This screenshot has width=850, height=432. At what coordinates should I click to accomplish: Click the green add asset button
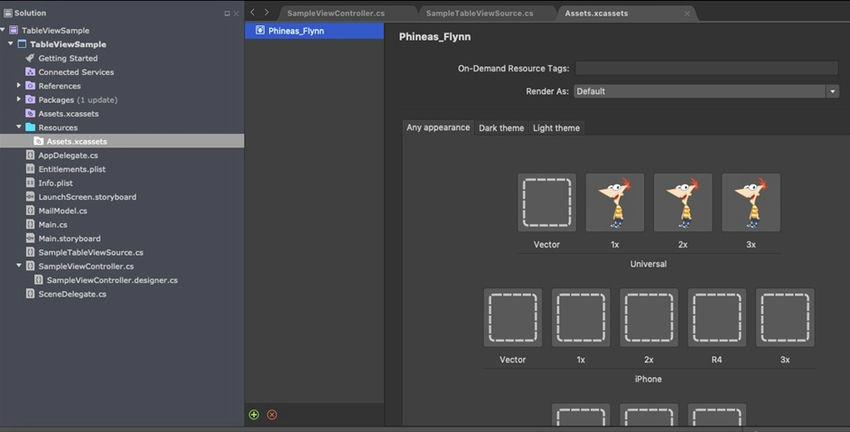(x=254, y=415)
